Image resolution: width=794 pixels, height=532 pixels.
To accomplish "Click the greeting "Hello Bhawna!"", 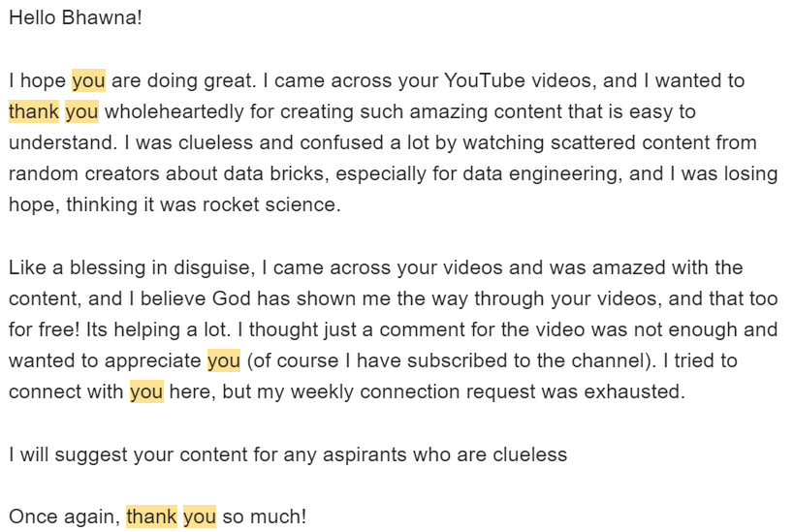I will click(x=75, y=17).
